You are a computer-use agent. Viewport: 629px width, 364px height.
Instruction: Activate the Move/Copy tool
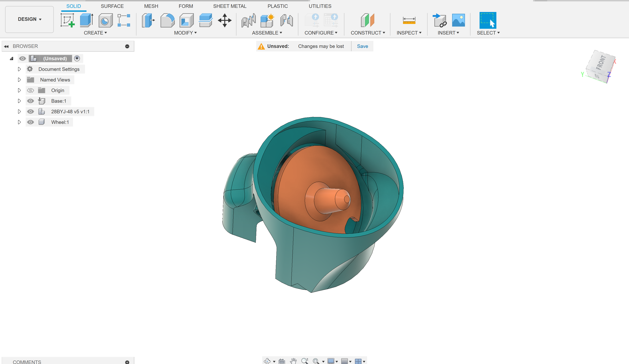[224, 20]
